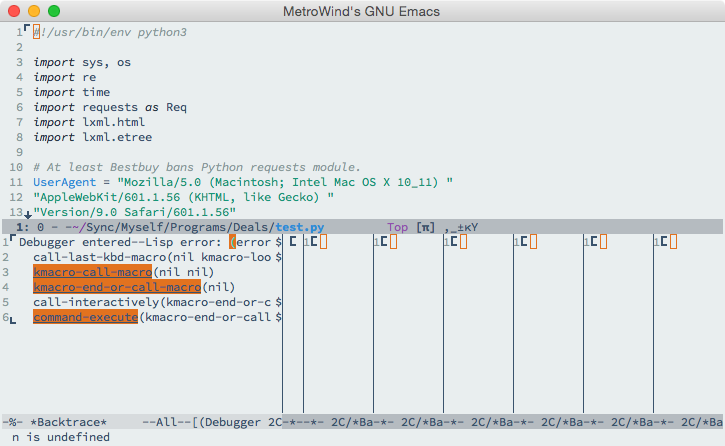Image resolution: width=725 pixels, height=446 pixels.
Task: Click the [π] indicator in the mode line
Action: click(426, 228)
